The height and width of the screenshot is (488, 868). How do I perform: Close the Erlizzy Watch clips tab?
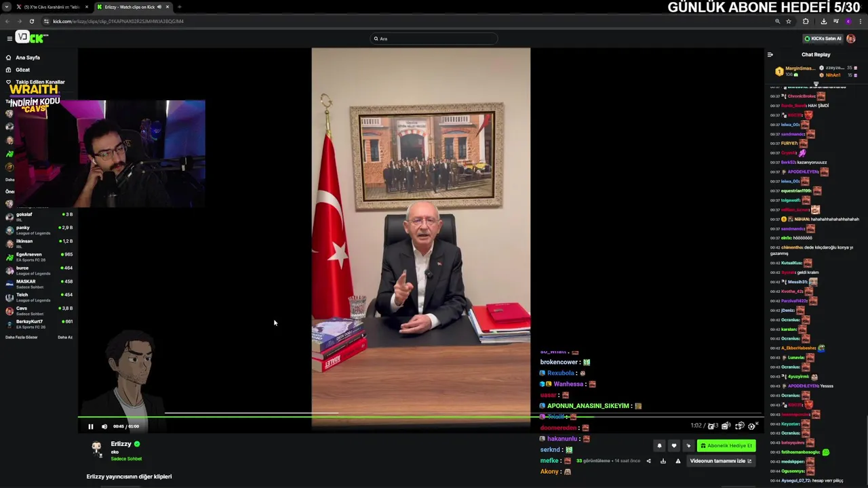point(167,7)
